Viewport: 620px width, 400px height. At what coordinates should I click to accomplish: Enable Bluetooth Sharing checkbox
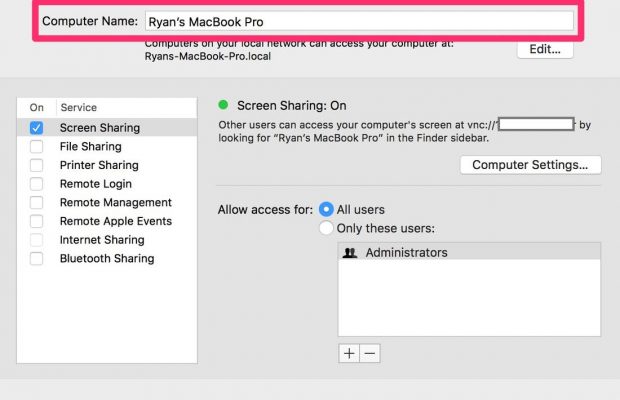37,259
